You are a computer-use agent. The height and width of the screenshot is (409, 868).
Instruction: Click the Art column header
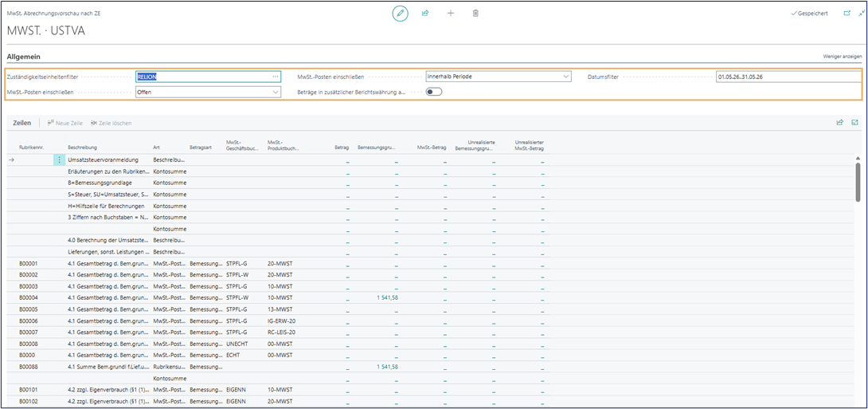(x=155, y=148)
